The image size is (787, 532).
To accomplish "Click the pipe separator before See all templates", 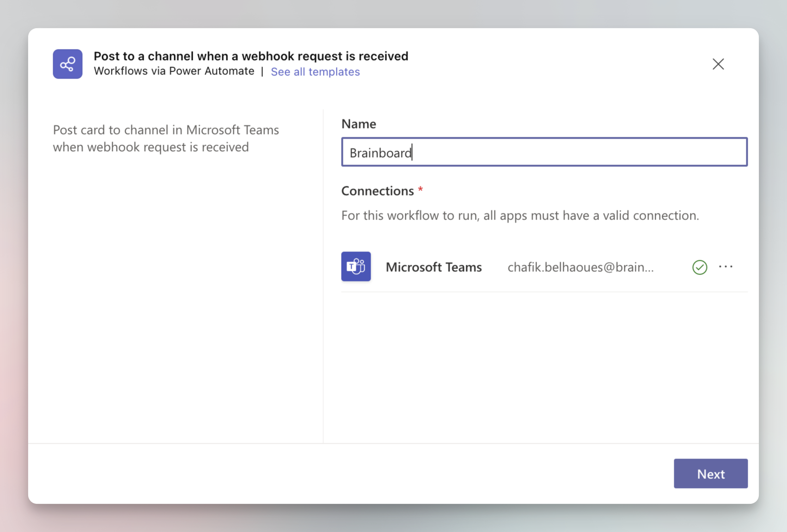I will (x=262, y=72).
